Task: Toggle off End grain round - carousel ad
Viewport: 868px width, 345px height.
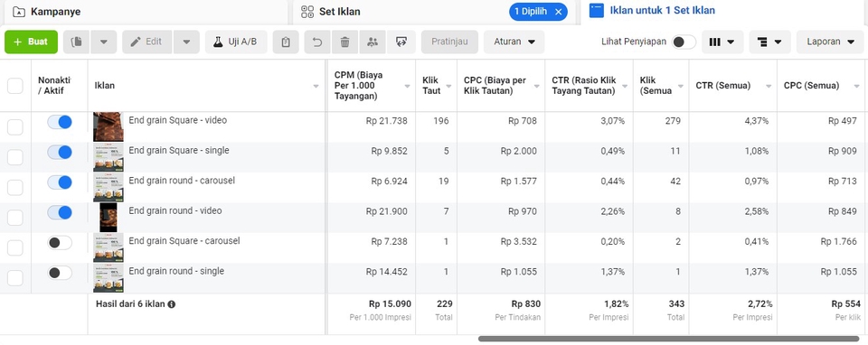Action: tap(60, 182)
